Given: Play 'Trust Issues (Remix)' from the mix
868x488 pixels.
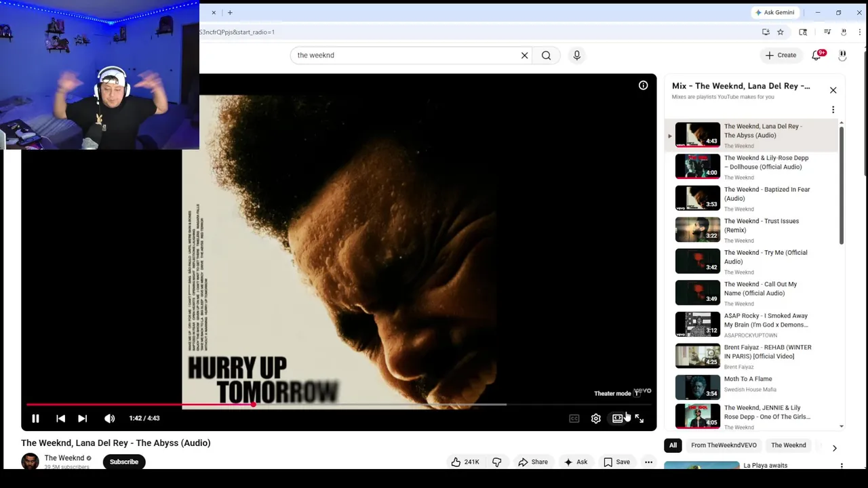Looking at the screenshot, I should click(751, 230).
